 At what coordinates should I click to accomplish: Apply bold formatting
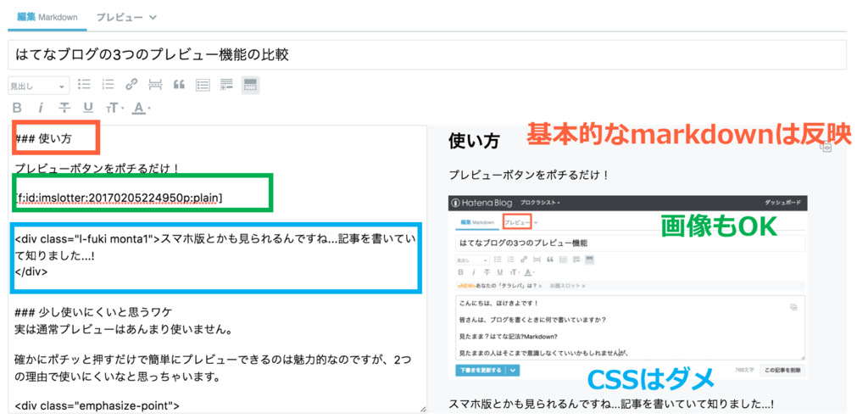[17, 108]
